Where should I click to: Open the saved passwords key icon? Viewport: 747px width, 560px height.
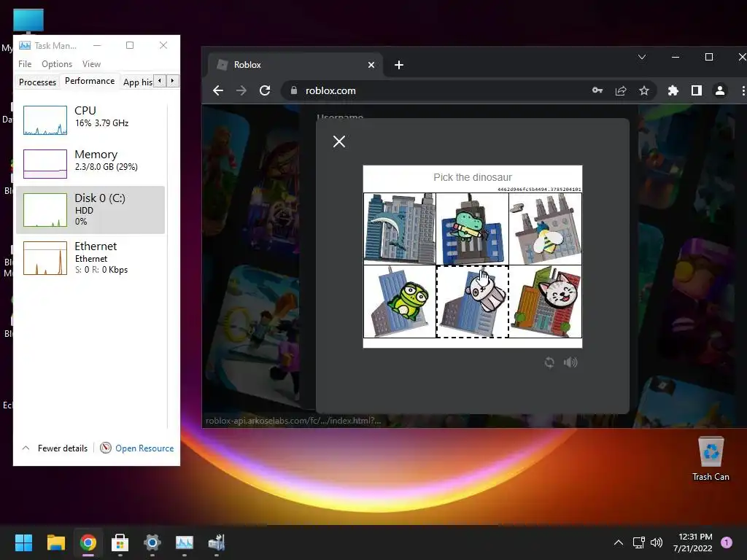pyautogui.click(x=597, y=90)
